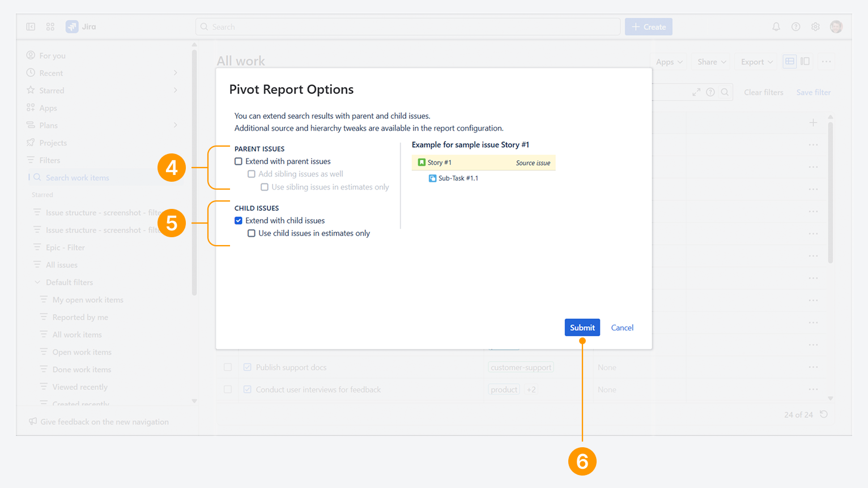Click the Jira logo icon
868x488 pixels.
click(x=72, y=27)
